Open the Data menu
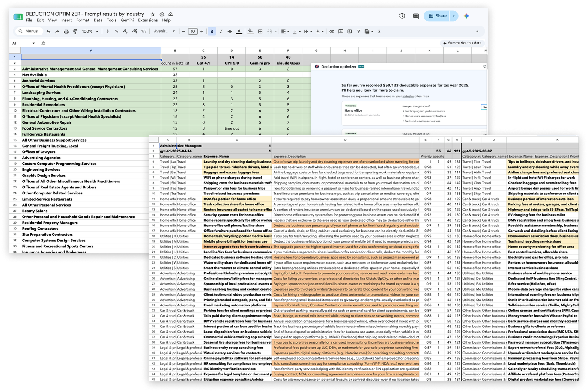 coord(98,20)
